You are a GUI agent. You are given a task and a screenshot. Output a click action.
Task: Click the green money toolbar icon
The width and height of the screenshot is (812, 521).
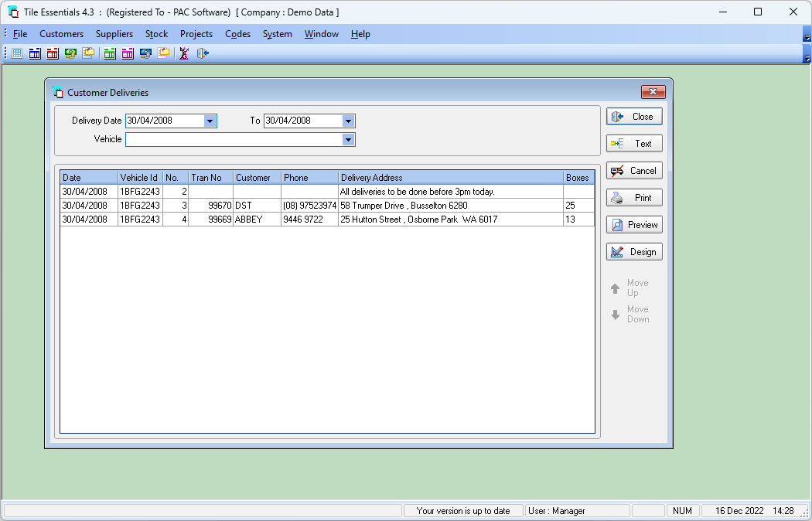tap(70, 53)
